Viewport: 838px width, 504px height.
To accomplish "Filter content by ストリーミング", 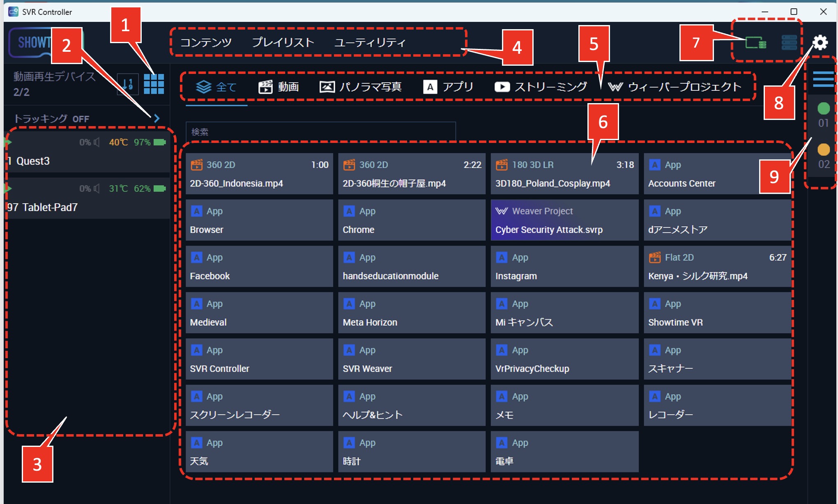I will [x=541, y=87].
